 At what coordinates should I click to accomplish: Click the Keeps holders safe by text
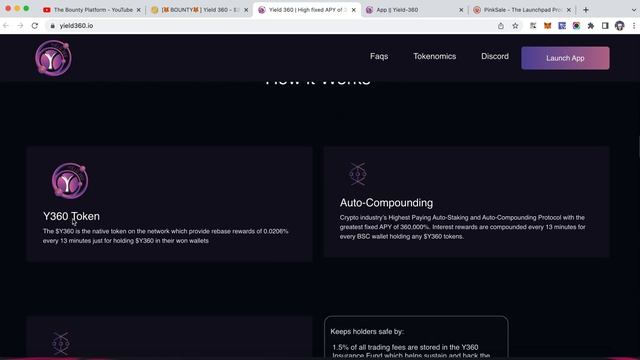pos(367,331)
